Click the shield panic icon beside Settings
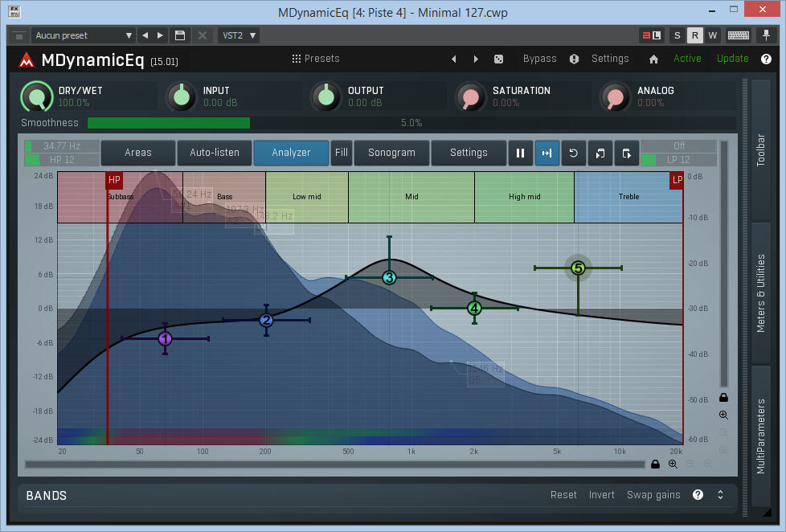The image size is (786, 532). click(x=574, y=59)
